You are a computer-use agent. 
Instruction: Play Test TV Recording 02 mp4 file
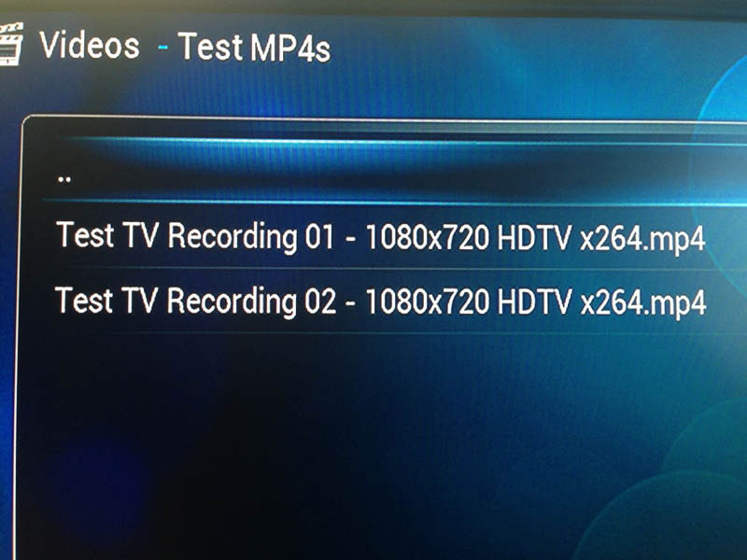380,301
